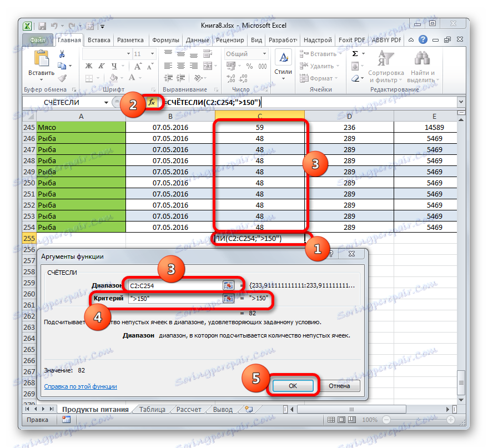
Task: Insert a new worksheet tab icon
Action: (x=249, y=409)
